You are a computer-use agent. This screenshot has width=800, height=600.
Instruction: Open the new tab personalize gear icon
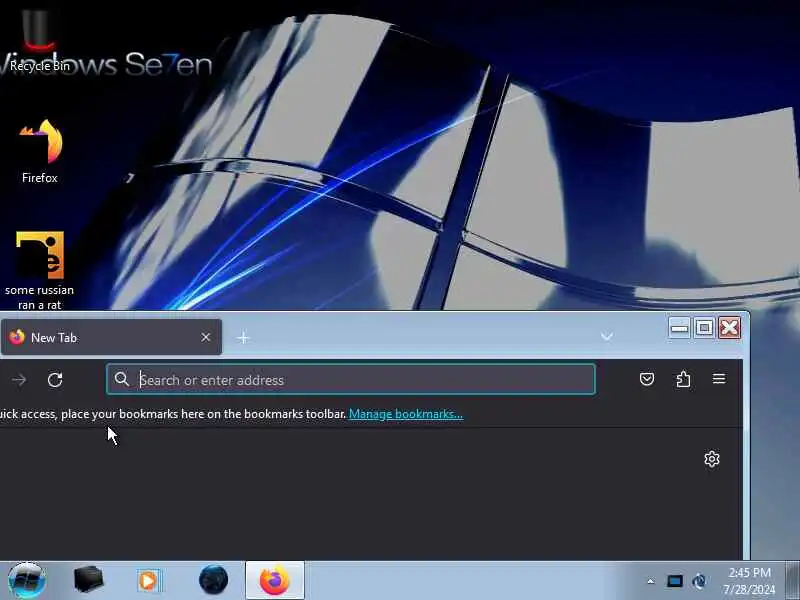point(712,459)
